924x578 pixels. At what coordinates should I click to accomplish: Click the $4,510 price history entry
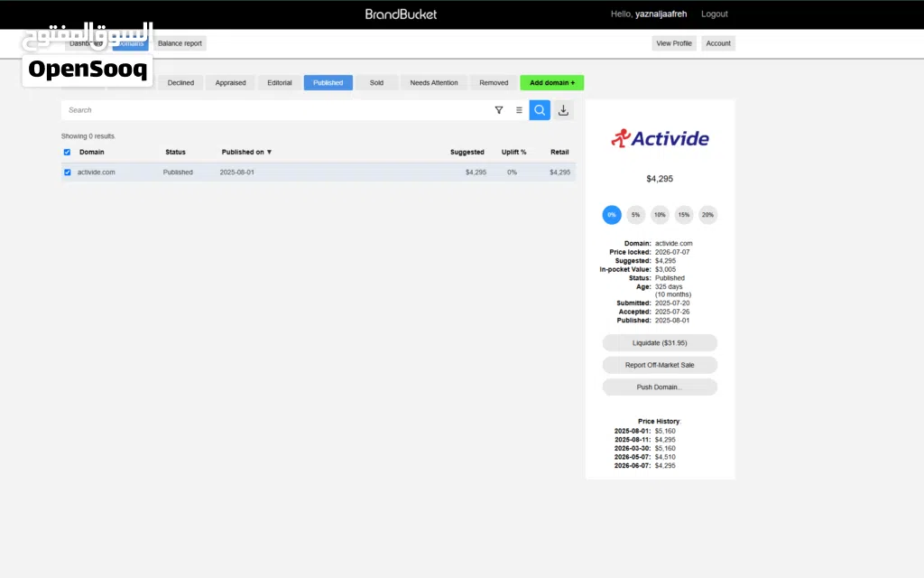point(665,457)
